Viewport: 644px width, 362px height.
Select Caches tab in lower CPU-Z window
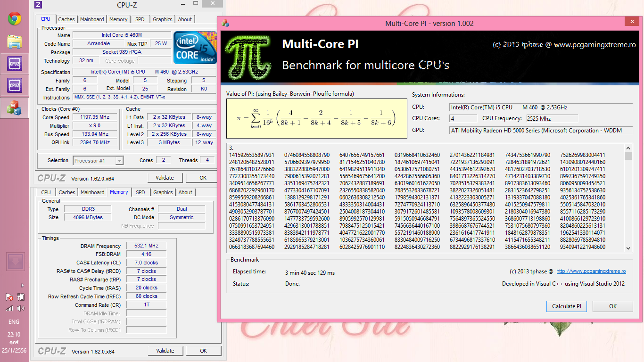tap(67, 192)
